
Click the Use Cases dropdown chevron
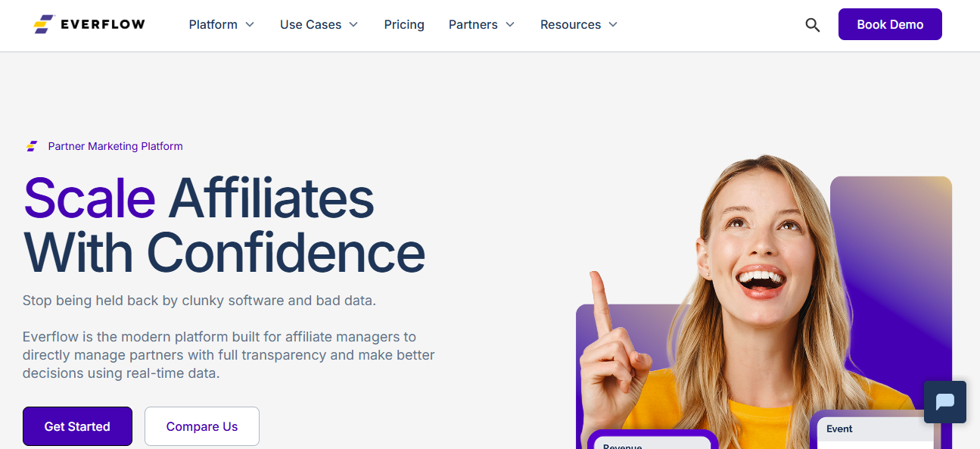[354, 24]
